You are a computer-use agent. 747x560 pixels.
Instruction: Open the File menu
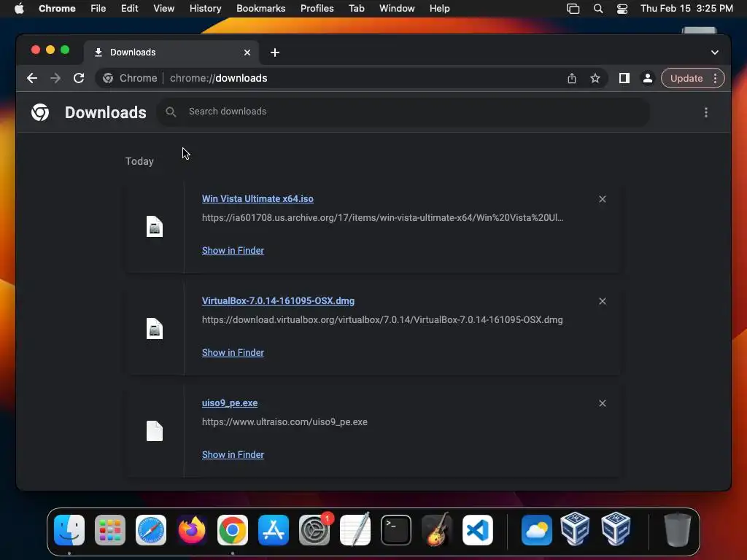click(x=98, y=9)
